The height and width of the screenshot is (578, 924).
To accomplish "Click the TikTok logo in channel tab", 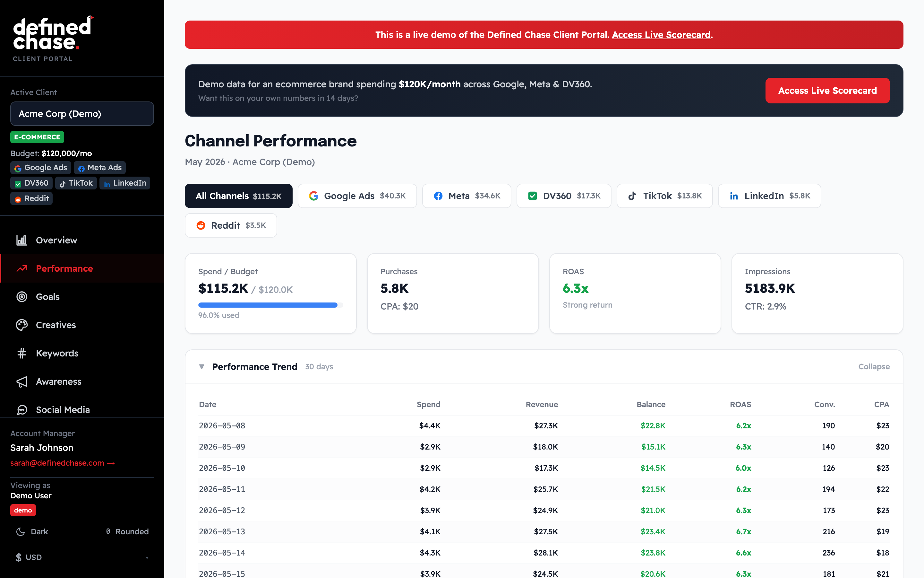I will coord(632,196).
